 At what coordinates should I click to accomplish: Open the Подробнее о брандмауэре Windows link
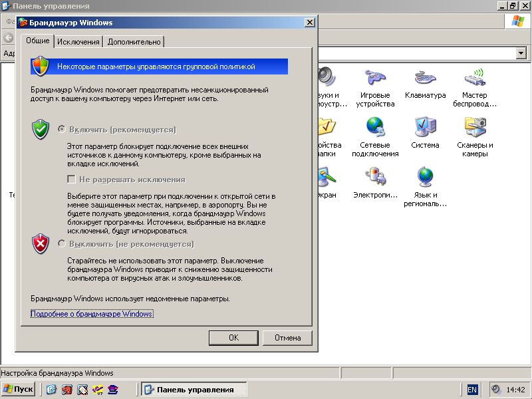pyautogui.click(x=92, y=314)
